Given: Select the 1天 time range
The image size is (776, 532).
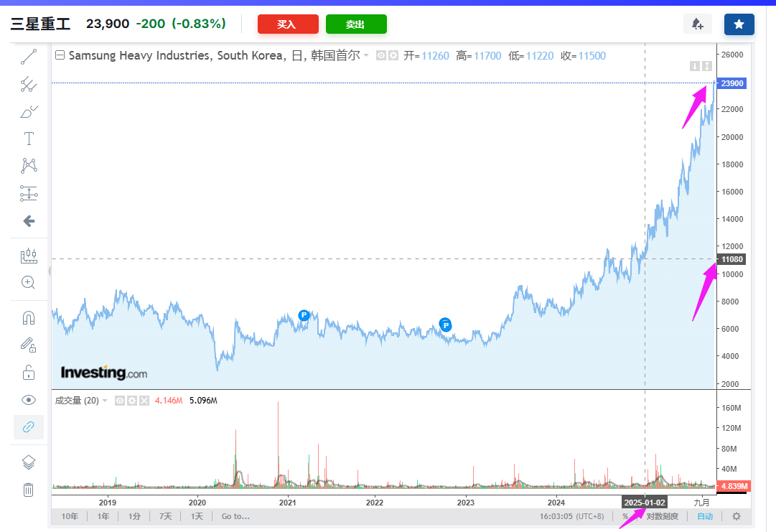Looking at the screenshot, I should 197,516.
